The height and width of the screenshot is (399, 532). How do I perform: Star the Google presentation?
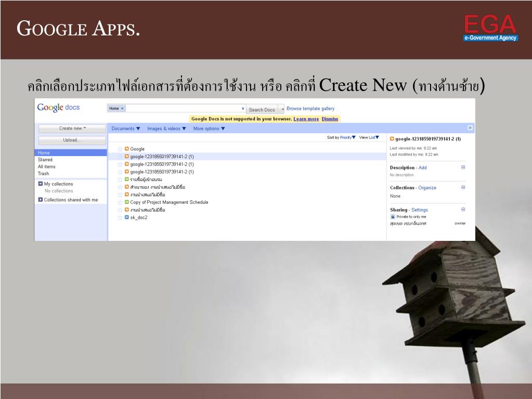click(120, 149)
